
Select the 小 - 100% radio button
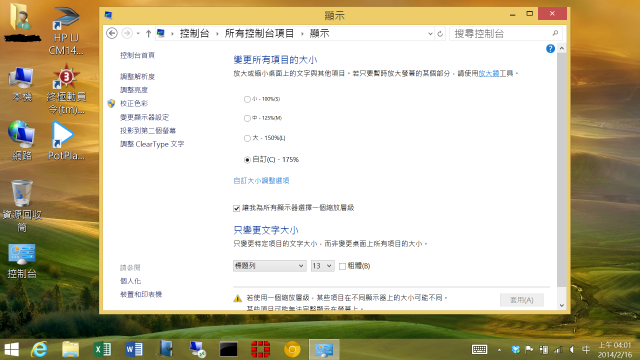coord(247,99)
